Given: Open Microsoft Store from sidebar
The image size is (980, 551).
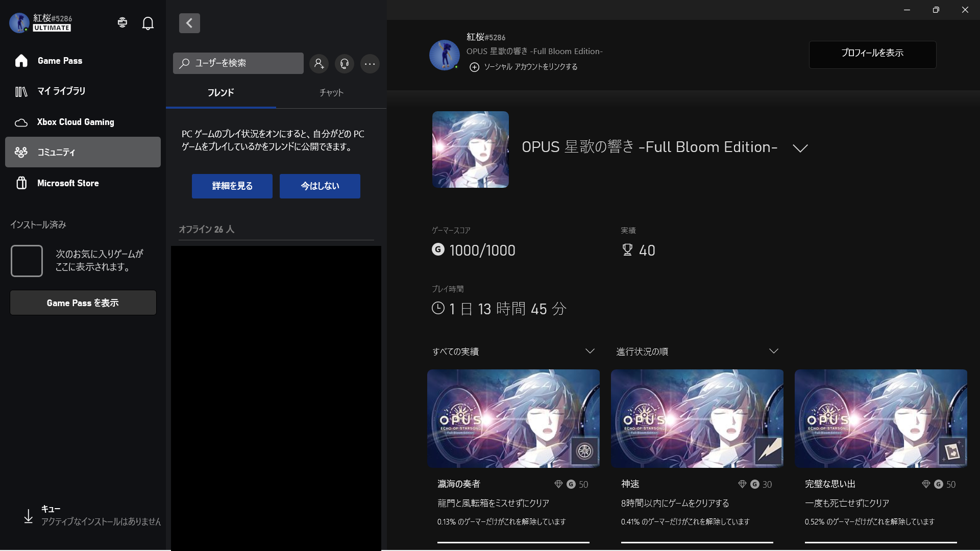Looking at the screenshot, I should (x=83, y=183).
